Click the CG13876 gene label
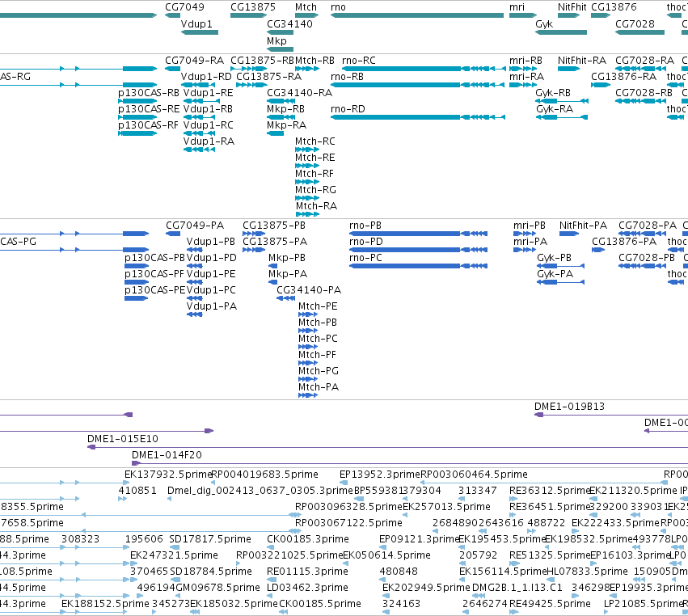 (614, 7)
